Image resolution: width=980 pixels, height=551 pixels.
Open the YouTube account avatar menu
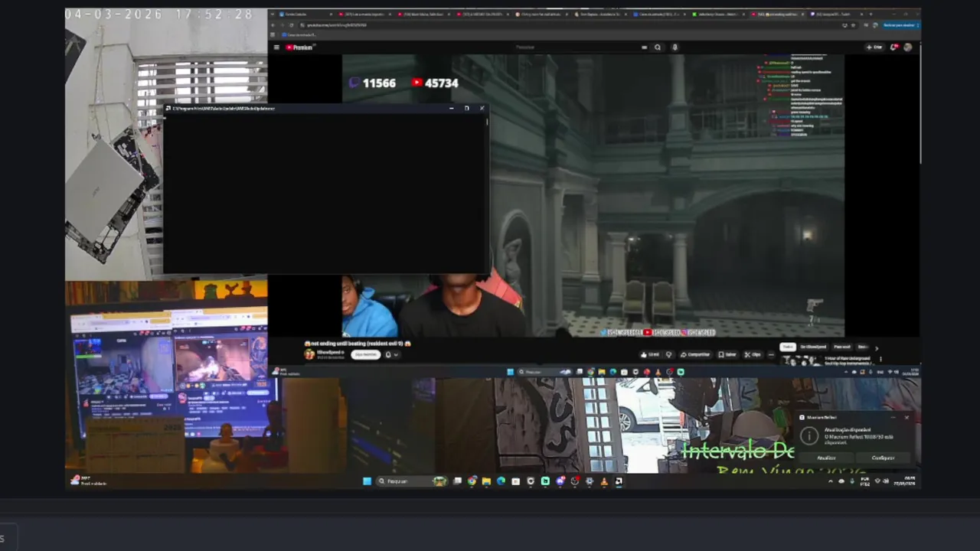907,47
